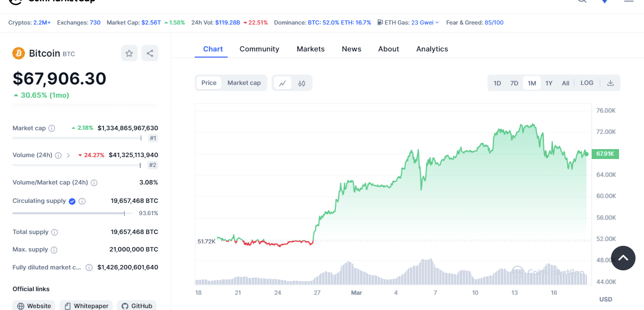Click the orange Bitcoin logo
Image resolution: width=644 pixels, height=310 pixels.
[x=18, y=53]
